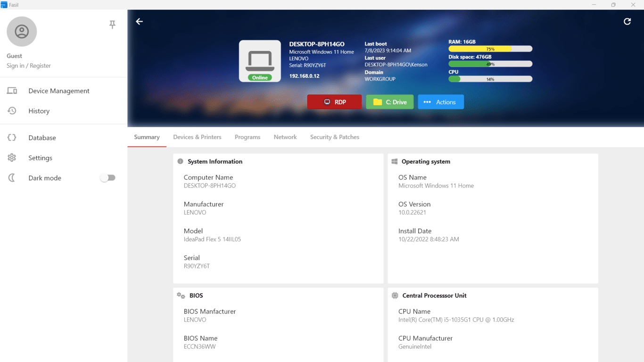
Task: Open the C: Drive button
Action: tap(390, 102)
